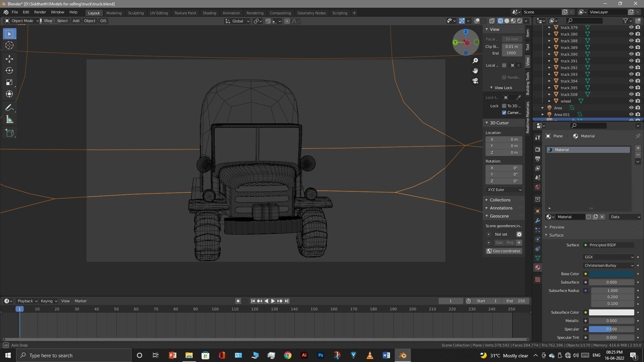Toggle camera view with camera icon

coord(475,81)
